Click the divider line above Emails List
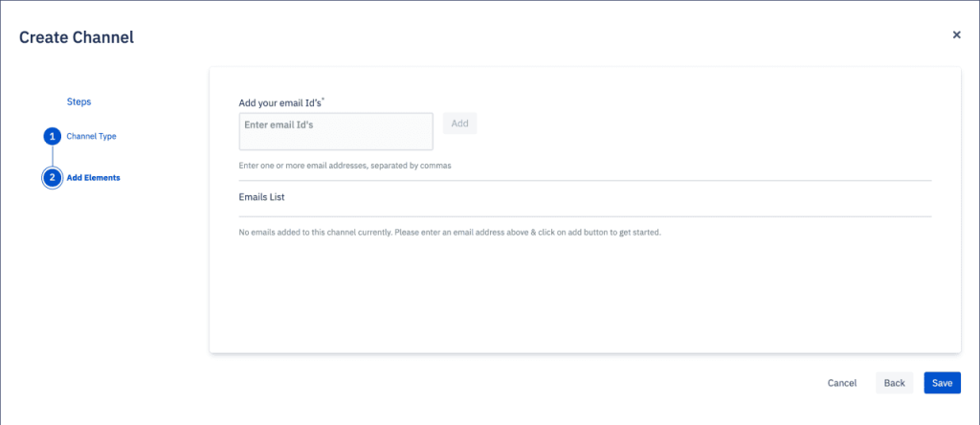The image size is (980, 425). 585,181
